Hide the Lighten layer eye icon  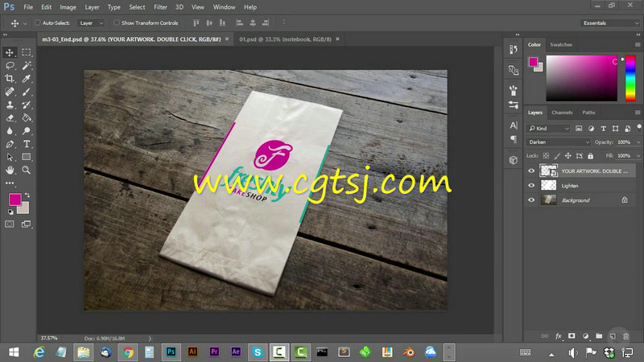point(531,186)
